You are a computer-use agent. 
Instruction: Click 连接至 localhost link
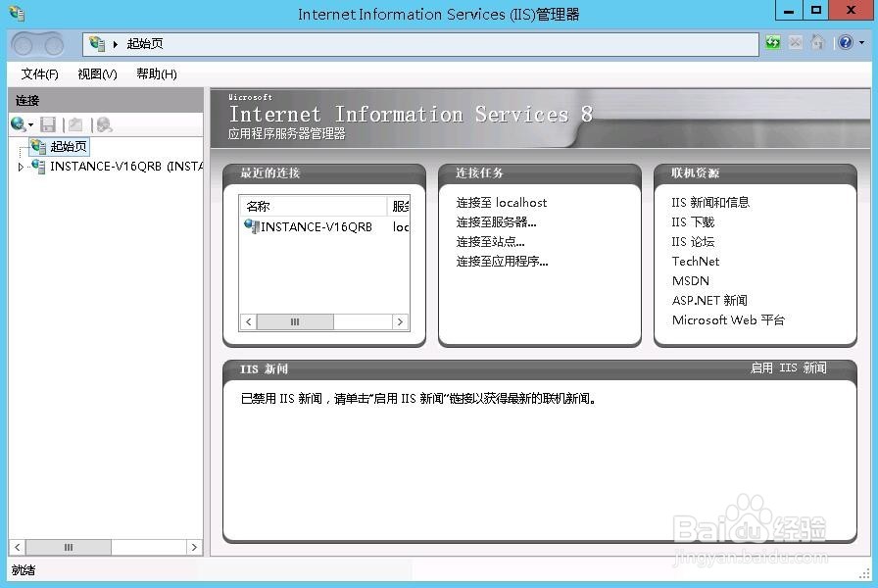tap(502, 203)
